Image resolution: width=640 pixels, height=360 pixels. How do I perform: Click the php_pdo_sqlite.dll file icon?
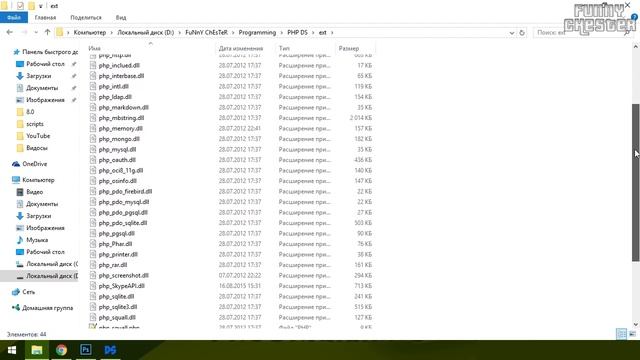pyautogui.click(x=93, y=223)
